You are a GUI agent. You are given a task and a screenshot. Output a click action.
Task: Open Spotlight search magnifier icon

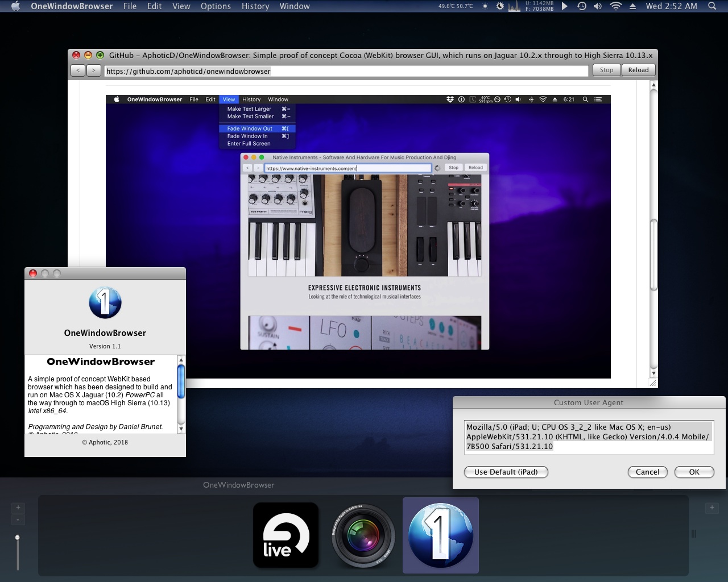coord(712,6)
